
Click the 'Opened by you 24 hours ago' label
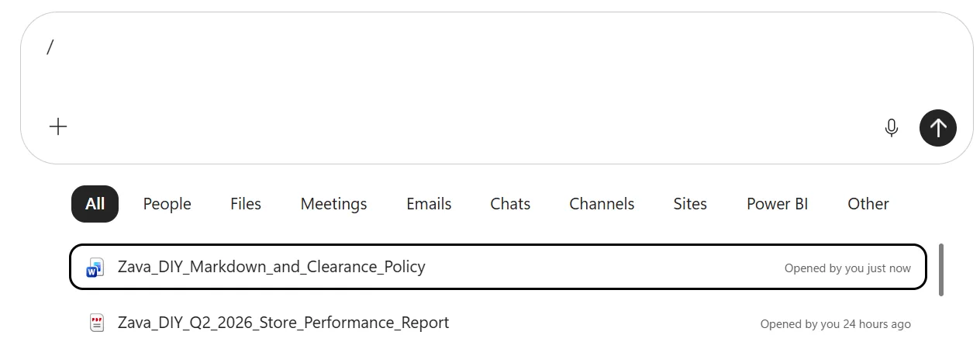point(836,324)
